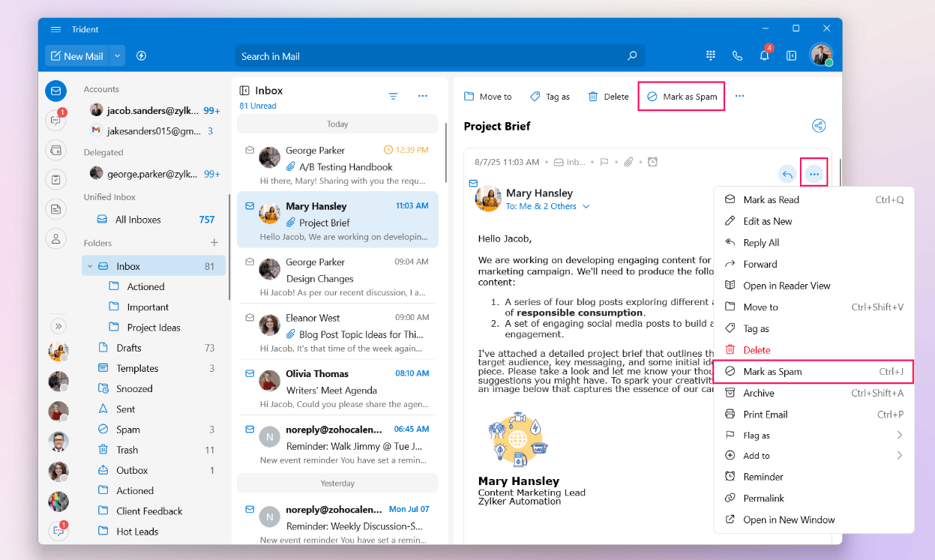Open the email toolbar more options ellipsis

click(740, 96)
